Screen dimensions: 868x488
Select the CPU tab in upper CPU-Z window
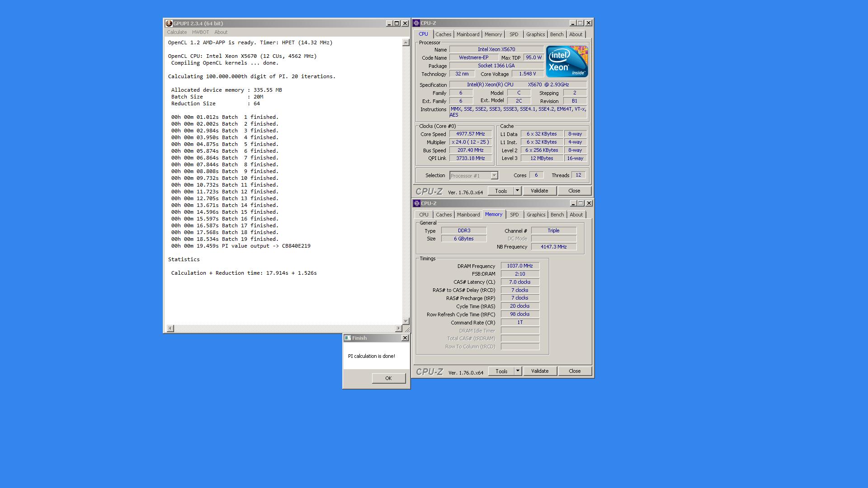point(423,34)
